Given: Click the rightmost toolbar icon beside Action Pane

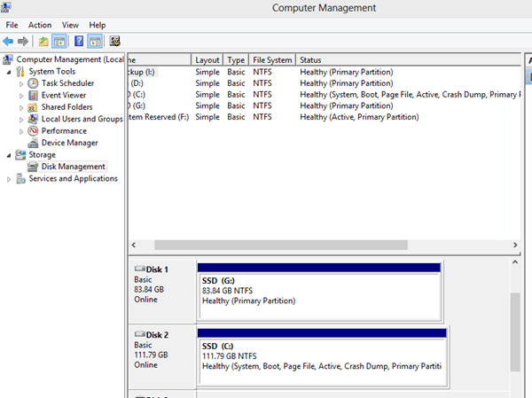Looking at the screenshot, I should (114, 42).
